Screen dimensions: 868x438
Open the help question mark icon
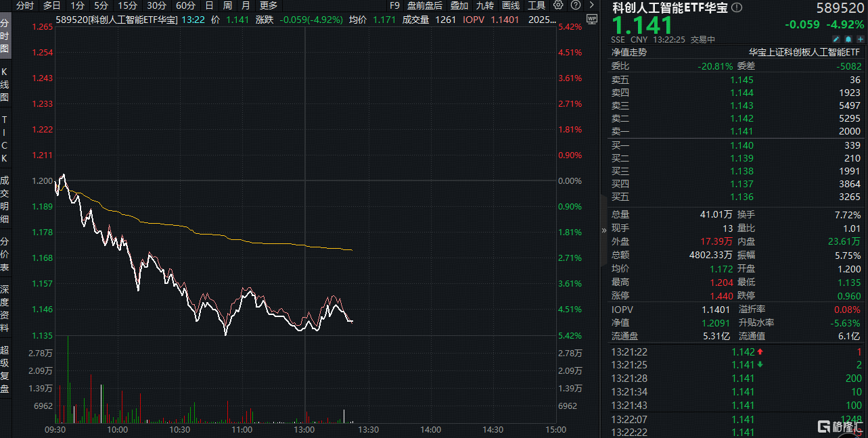(574, 5)
